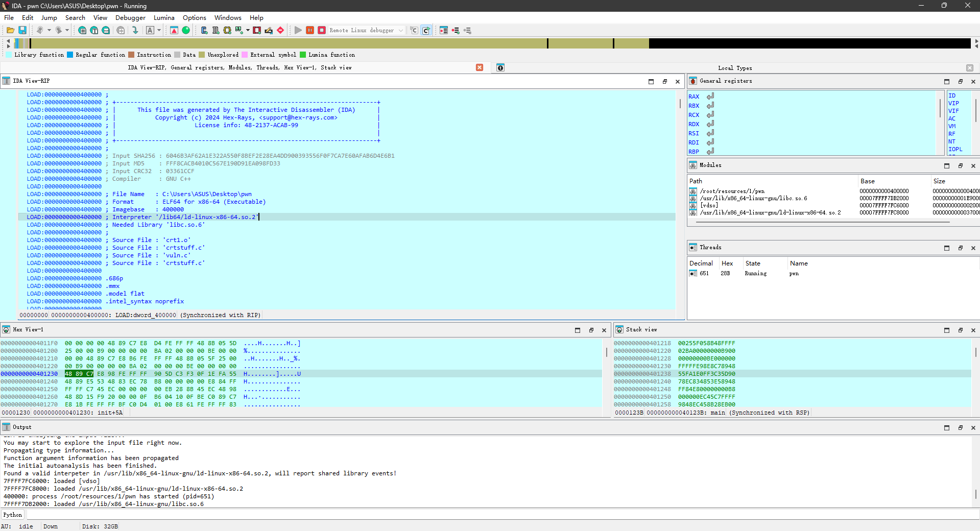Click the External symbol pink swatch
980x531 pixels.
pyautogui.click(x=245, y=55)
